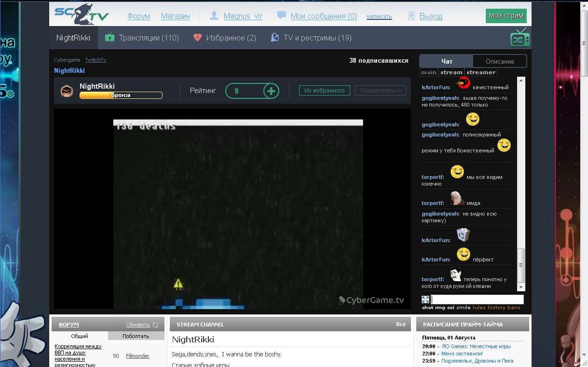
Task: Toggle the col option in chat footer
Action: 451,307
